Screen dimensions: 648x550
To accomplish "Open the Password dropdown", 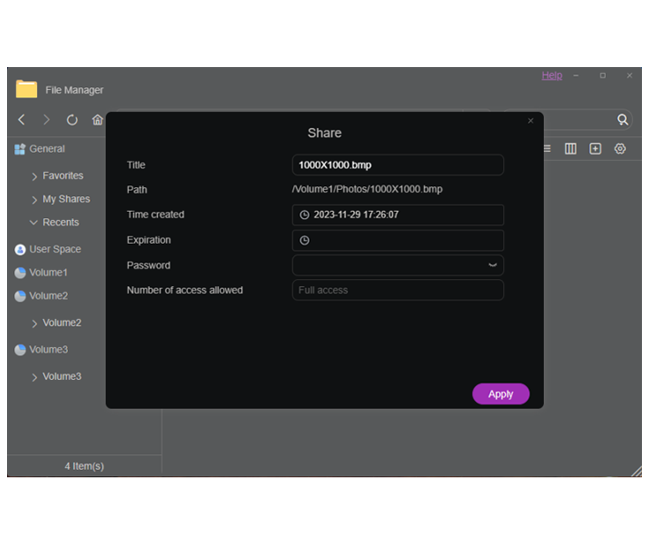I will click(492, 265).
